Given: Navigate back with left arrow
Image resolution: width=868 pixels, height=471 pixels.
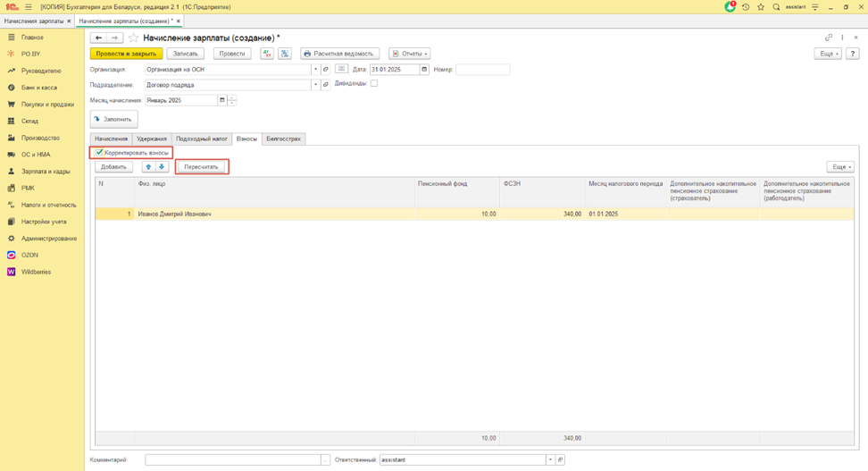Looking at the screenshot, I should [98, 38].
